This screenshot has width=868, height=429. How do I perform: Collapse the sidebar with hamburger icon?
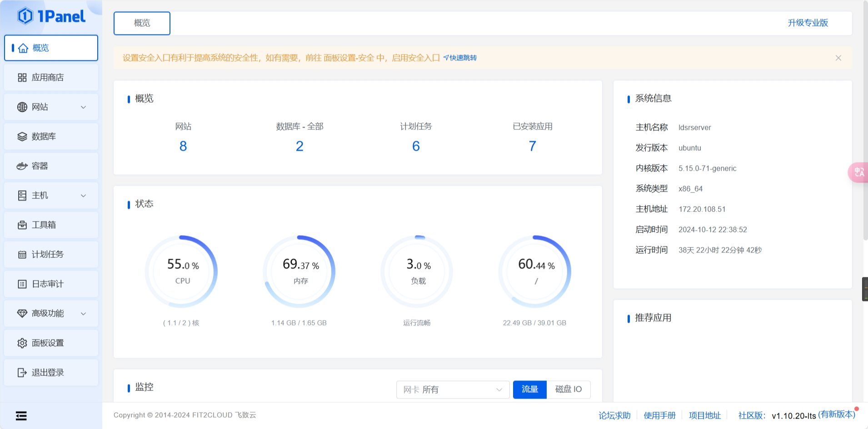pyautogui.click(x=21, y=416)
